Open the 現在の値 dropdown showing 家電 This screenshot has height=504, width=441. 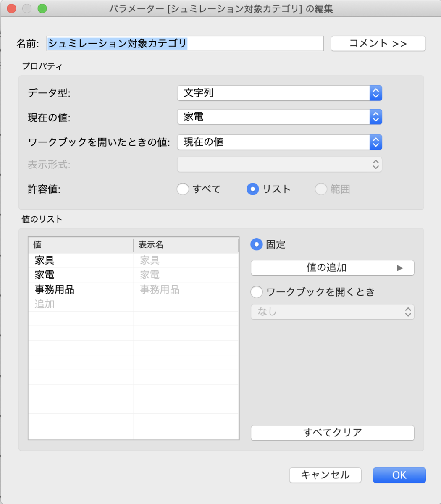pos(280,117)
